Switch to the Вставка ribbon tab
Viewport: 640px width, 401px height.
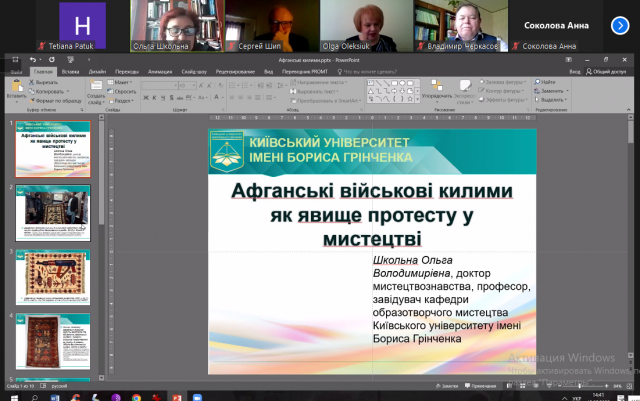click(70, 71)
